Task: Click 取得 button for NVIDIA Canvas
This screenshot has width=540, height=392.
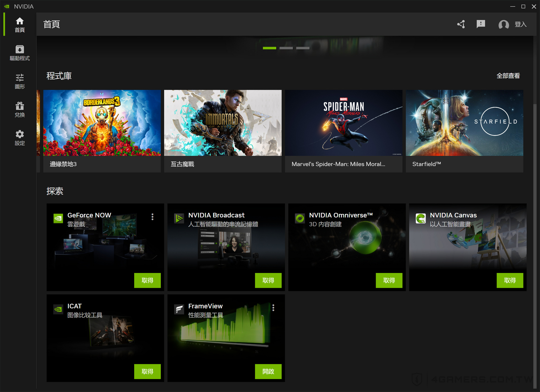Action: 510,280
